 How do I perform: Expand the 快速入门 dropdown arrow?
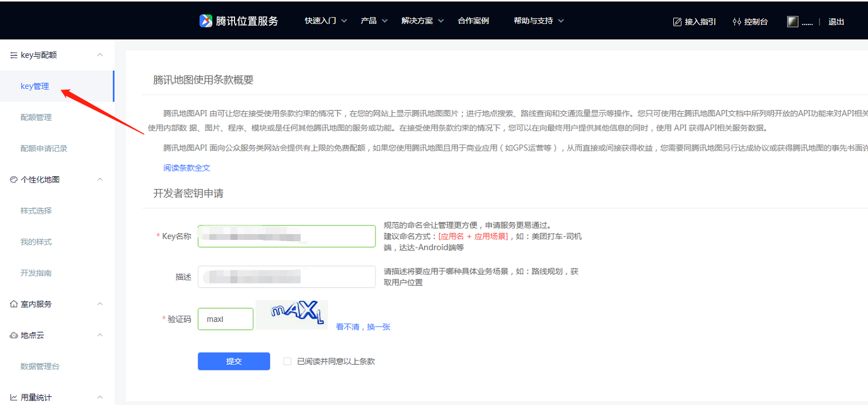click(x=344, y=21)
